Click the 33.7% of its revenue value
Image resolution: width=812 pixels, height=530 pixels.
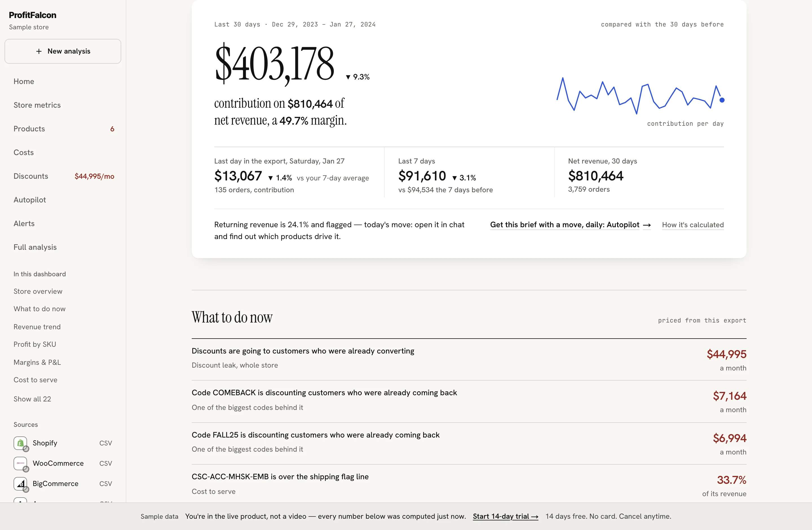click(731, 480)
